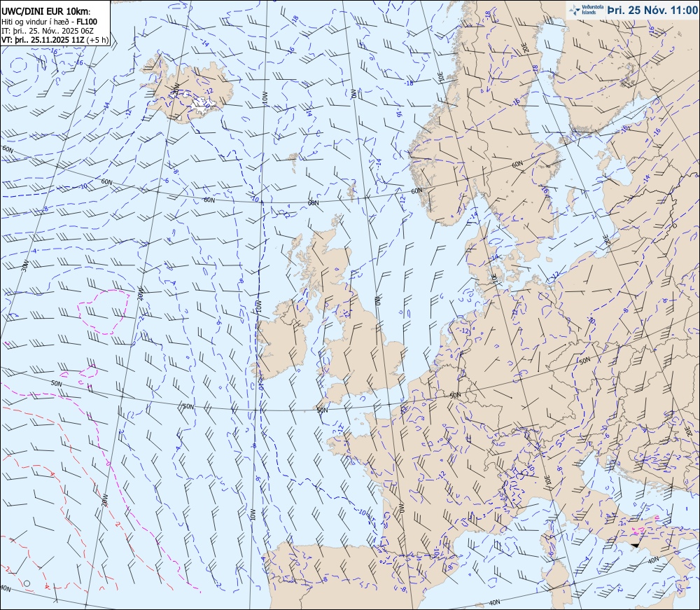
Task: Click the black pennant wind barb near southern Italy
Action: (x=636, y=546)
